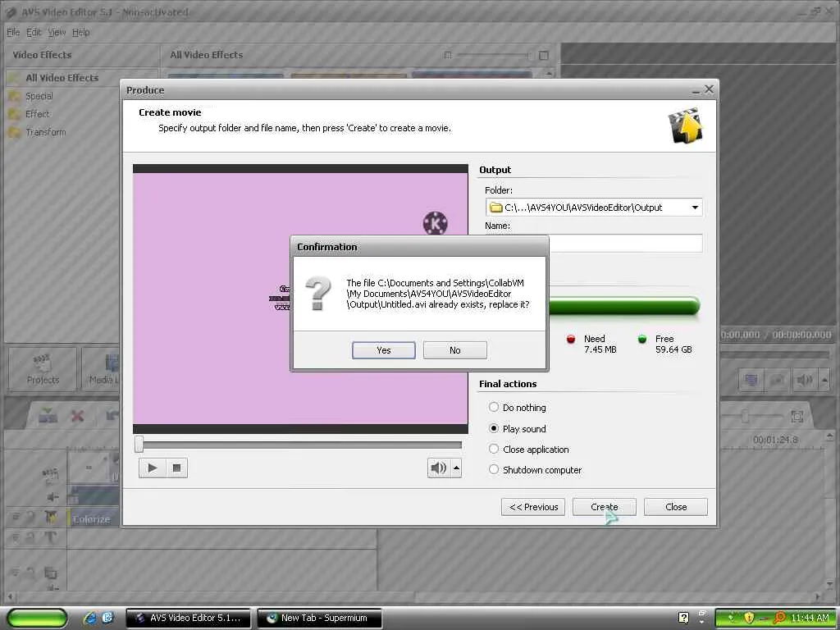The width and height of the screenshot is (840, 630).
Task: Open the green Start button
Action: tap(38, 618)
